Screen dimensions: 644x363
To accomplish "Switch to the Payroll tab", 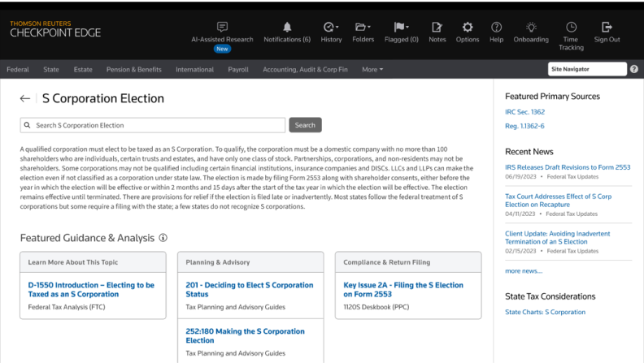I will click(238, 70).
